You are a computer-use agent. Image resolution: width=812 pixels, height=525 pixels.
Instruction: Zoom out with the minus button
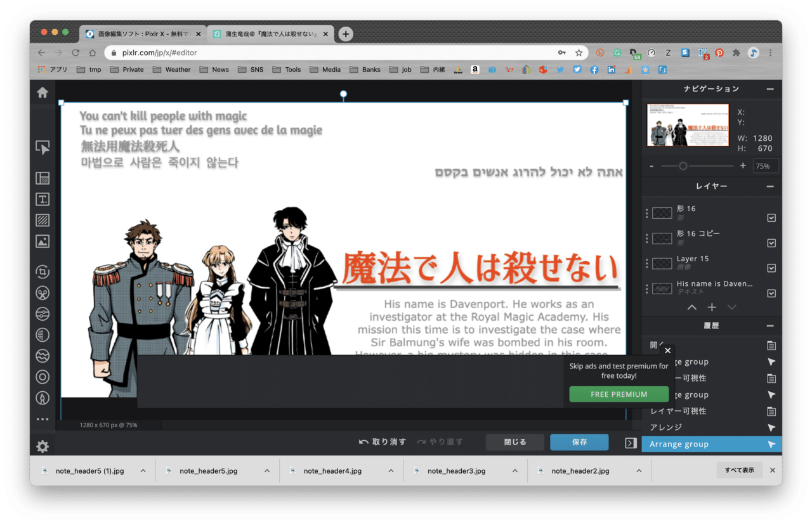(x=652, y=166)
